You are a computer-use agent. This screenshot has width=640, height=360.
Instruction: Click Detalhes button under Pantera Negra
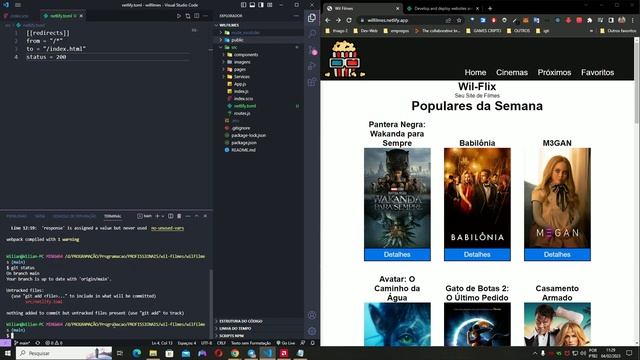point(397,254)
